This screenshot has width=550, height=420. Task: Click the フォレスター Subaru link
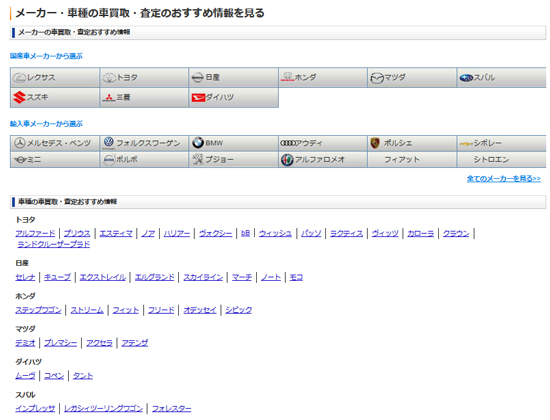(x=172, y=409)
